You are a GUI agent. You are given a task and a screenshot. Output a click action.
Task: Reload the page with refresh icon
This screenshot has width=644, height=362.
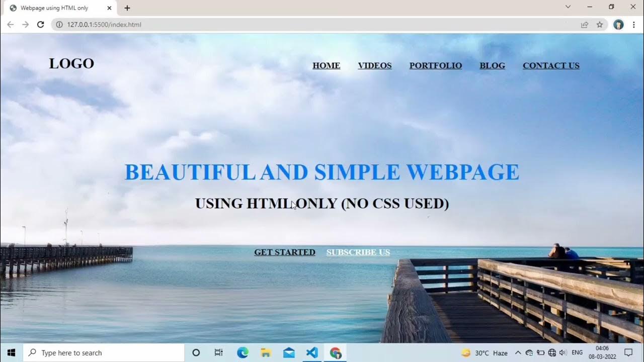(41, 25)
